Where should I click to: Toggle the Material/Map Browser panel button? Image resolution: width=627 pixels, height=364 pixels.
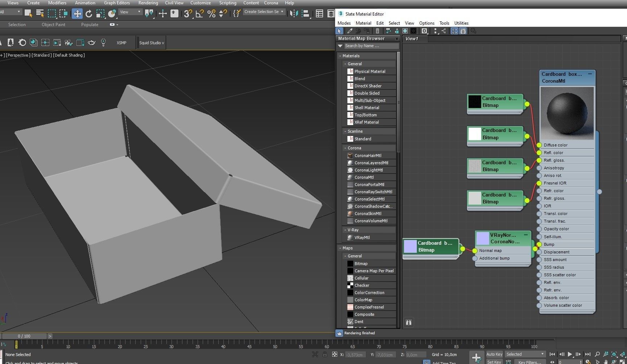click(x=454, y=31)
